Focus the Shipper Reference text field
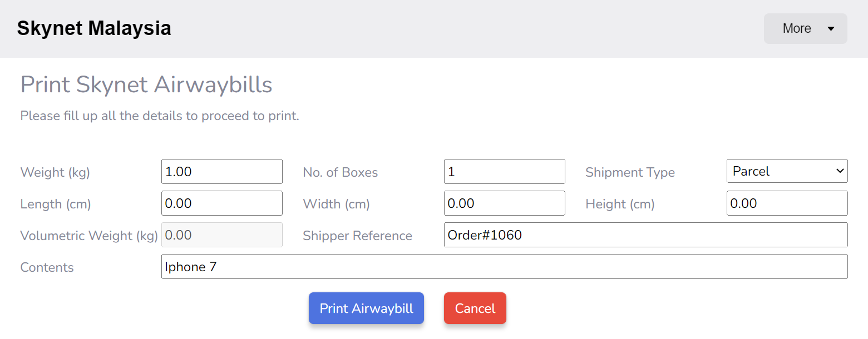This screenshot has width=868, height=339. point(645,235)
